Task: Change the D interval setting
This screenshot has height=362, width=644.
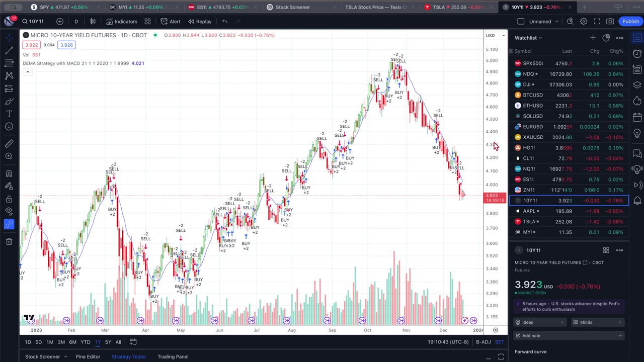Action: (76, 22)
